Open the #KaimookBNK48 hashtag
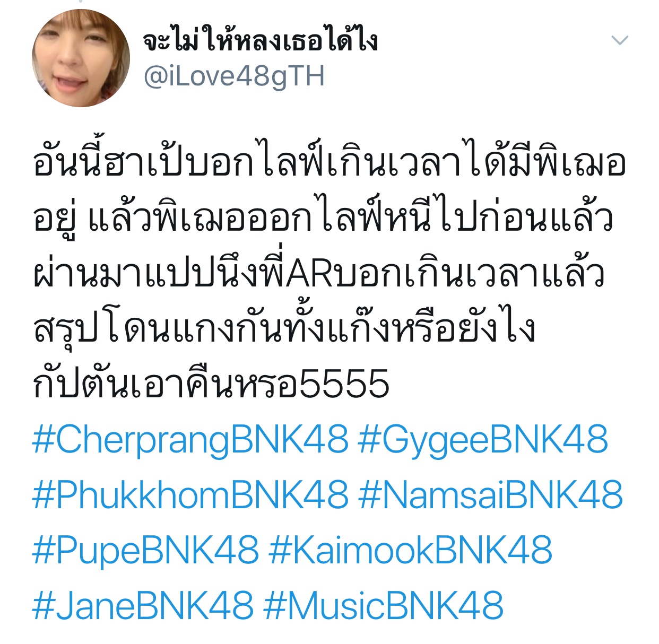Screen dimensions: 659x644 coord(411,550)
